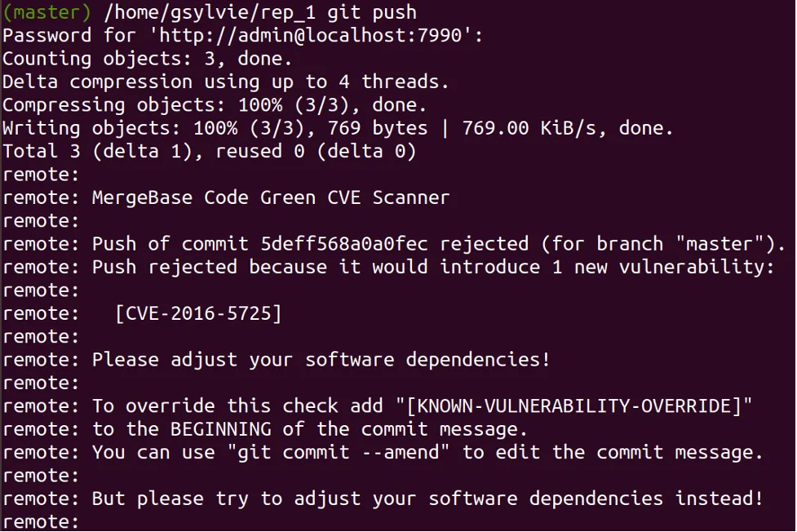Click the 'Delta compression using up to 4 threads' line
Screen dimensions: 797x532
tap(226, 82)
